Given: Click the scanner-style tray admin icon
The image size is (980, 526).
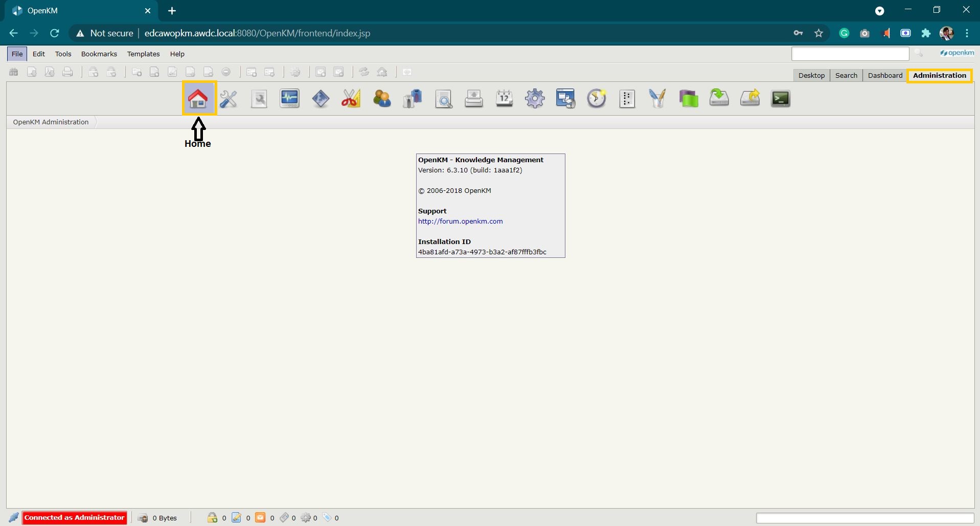Looking at the screenshot, I should (473, 98).
